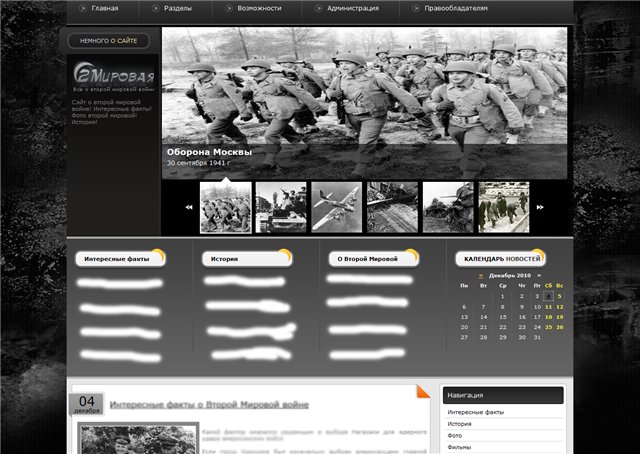Go to next month in the calendar
The height and width of the screenshot is (454, 640).
click(x=539, y=275)
